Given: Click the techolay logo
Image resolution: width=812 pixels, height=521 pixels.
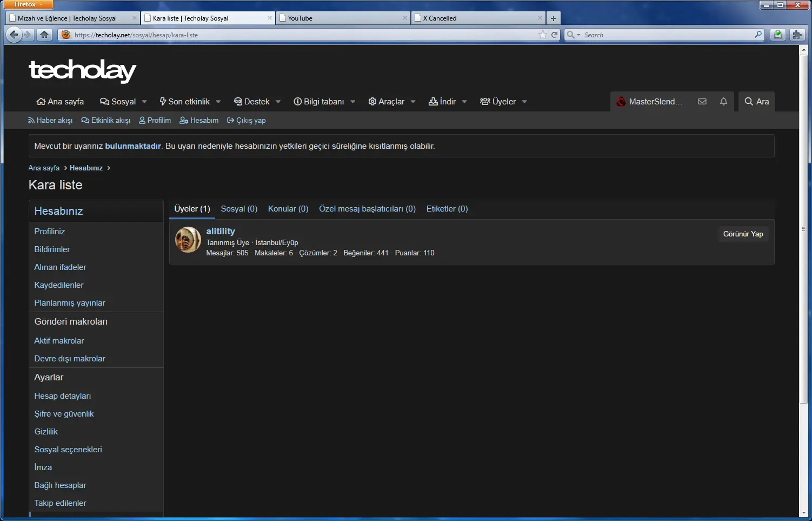Looking at the screenshot, I should pos(82,70).
